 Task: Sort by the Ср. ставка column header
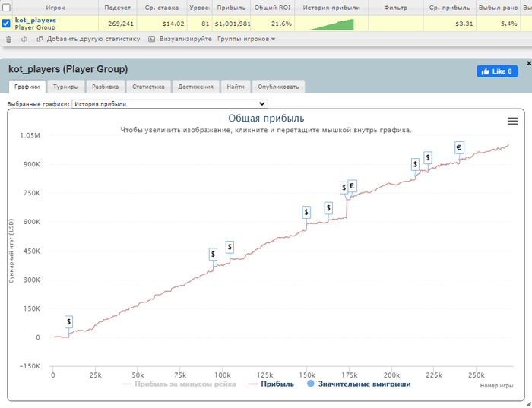pos(162,8)
